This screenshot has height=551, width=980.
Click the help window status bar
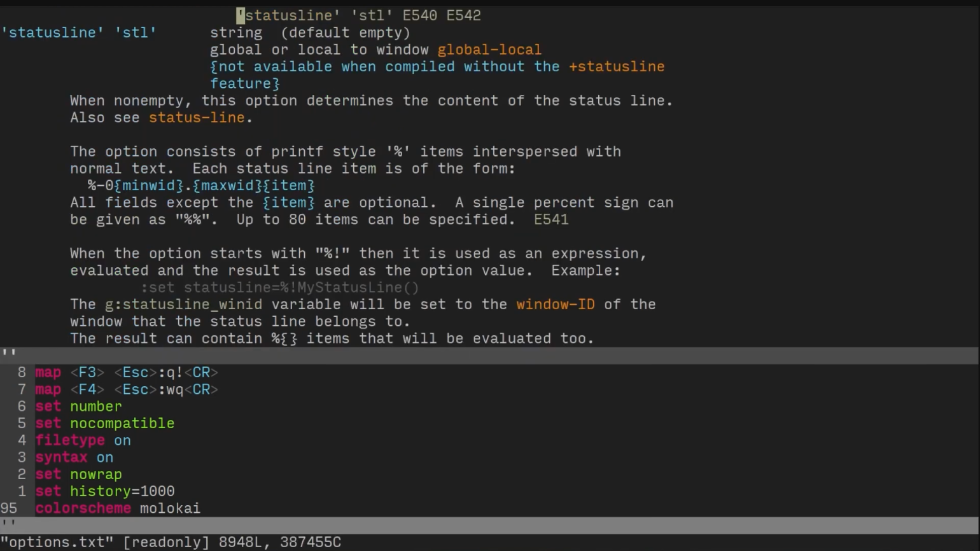tap(489, 355)
